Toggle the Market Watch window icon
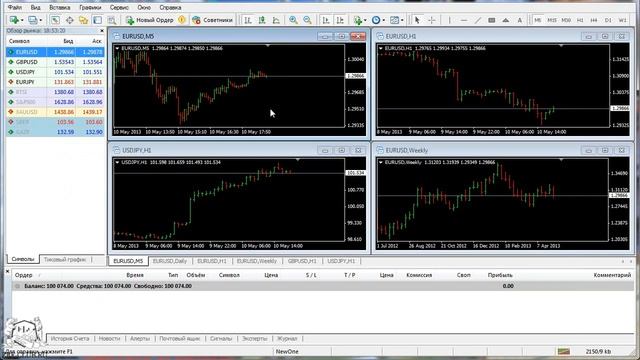This screenshot has height=360, width=640. 55,20
